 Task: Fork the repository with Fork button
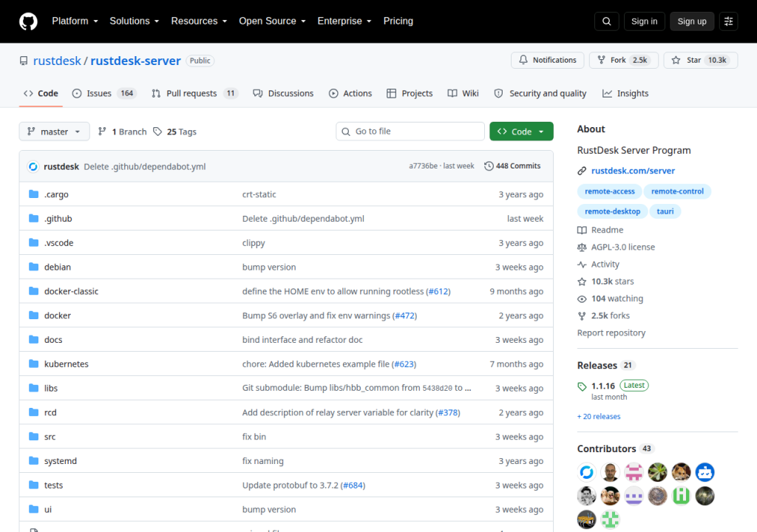[624, 60]
